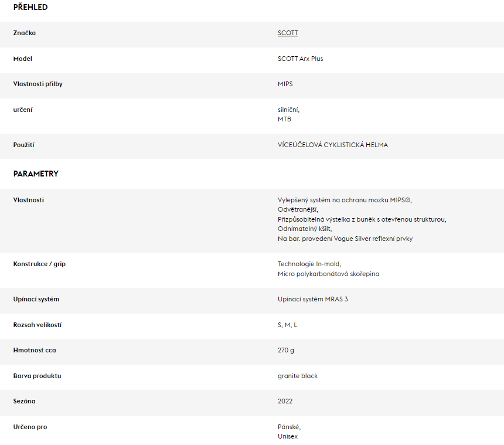Viewport: 504px width, 445px height.
Task: Click the 2022 season value
Action: click(x=285, y=401)
